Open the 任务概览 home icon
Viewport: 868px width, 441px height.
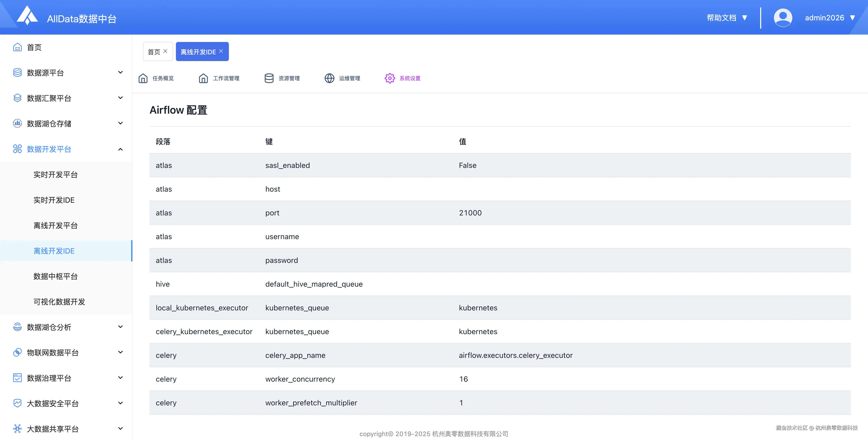click(143, 78)
